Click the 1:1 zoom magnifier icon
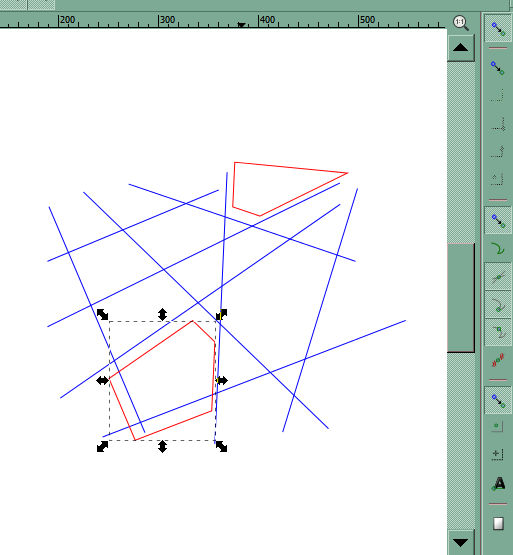513x555 pixels. [x=461, y=23]
